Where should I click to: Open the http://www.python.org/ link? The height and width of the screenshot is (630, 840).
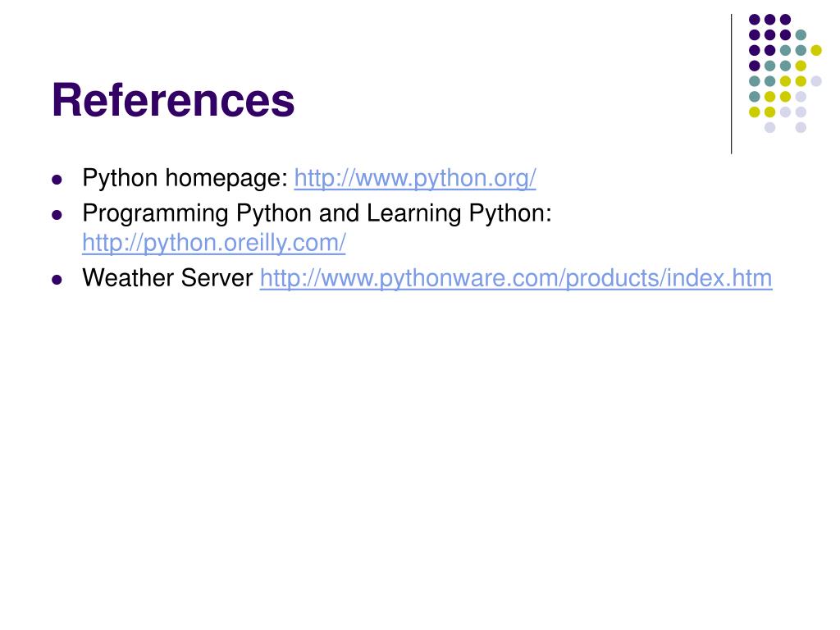click(x=415, y=177)
